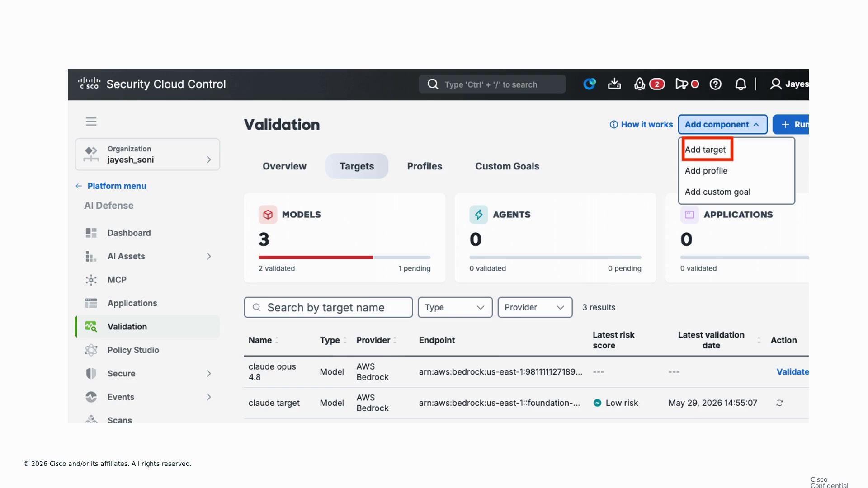Open the Type filter dropdown
This screenshot has width=868, height=488.
point(455,307)
